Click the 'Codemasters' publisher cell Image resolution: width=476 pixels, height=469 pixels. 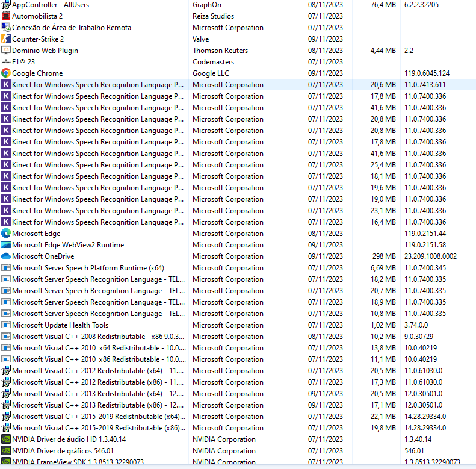213,61
